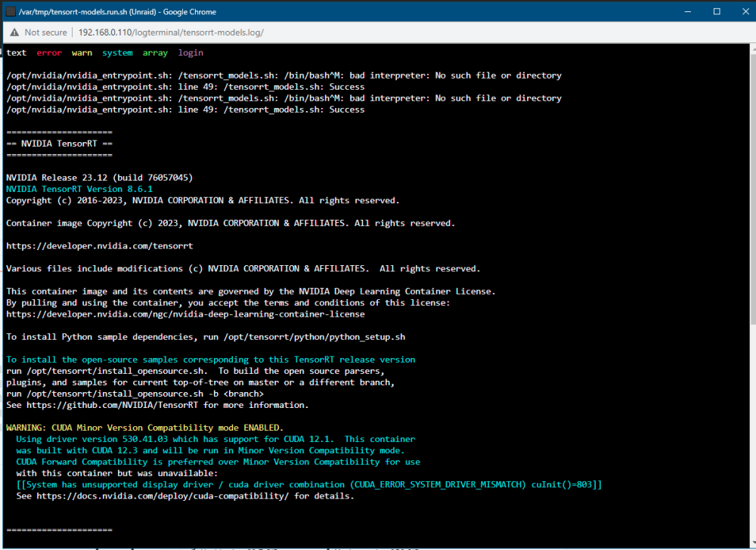Select the system filter label
Screen dimensions: 756x550
(x=117, y=53)
